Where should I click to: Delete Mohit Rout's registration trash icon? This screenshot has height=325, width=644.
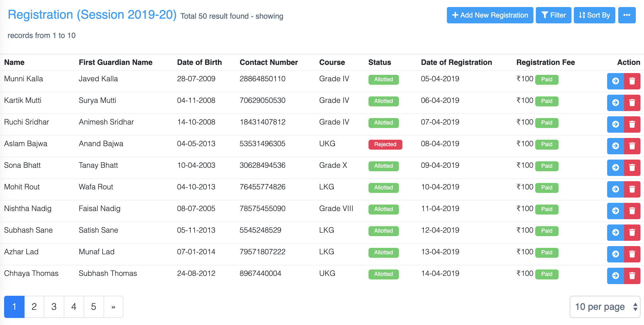pos(632,189)
